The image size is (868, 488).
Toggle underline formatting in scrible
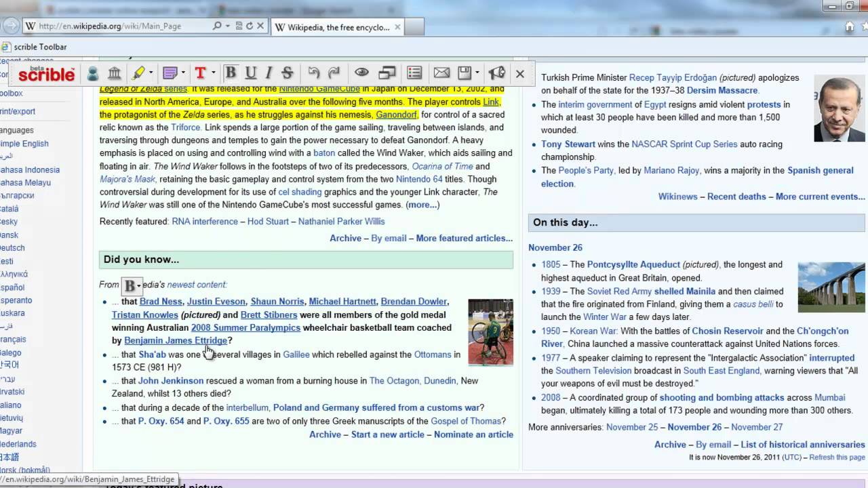(x=251, y=73)
